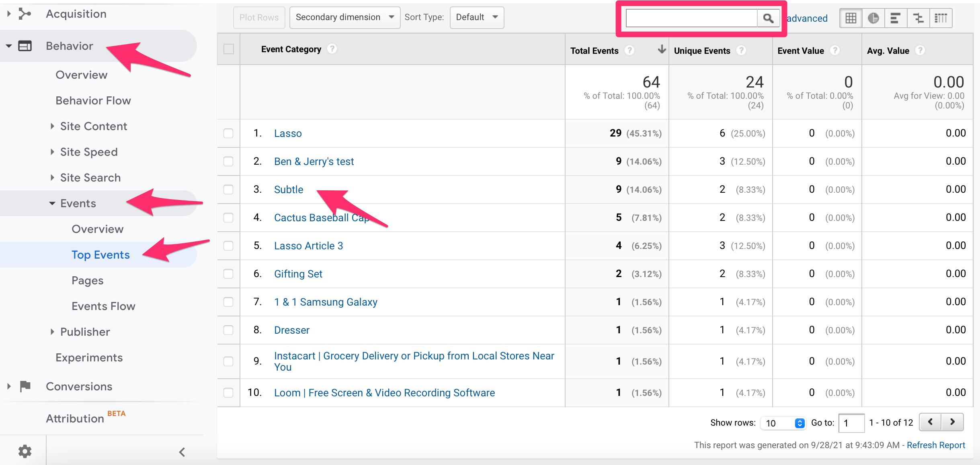The image size is (980, 465).
Task: Expand Site Content submenu
Action: tap(52, 126)
